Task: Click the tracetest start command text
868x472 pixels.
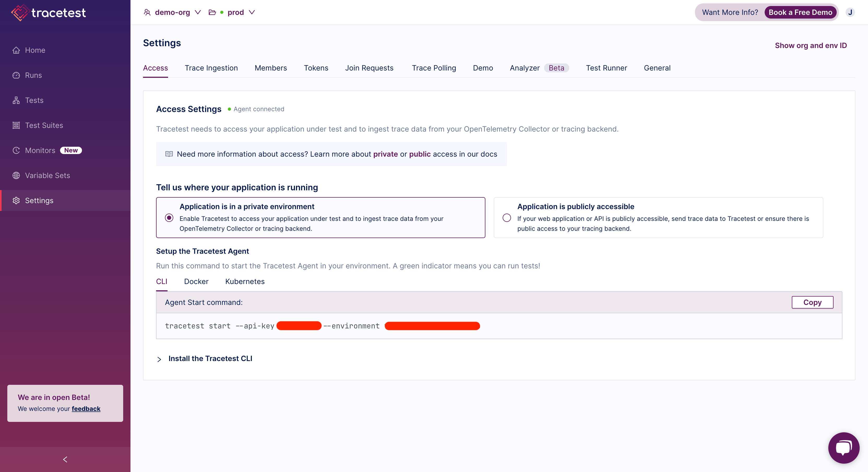Action: [323, 326]
